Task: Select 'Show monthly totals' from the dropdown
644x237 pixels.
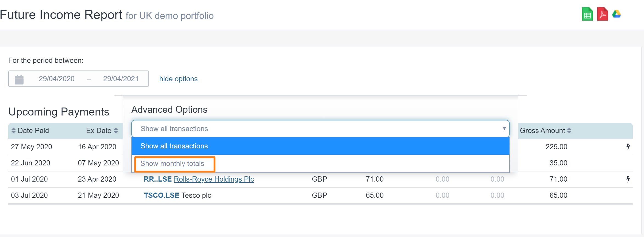Action: [x=173, y=163]
